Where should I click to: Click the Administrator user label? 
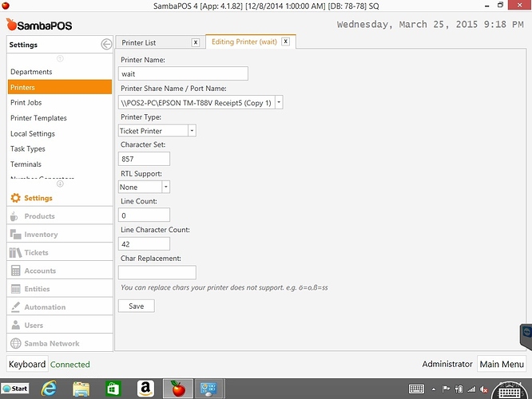coord(447,364)
